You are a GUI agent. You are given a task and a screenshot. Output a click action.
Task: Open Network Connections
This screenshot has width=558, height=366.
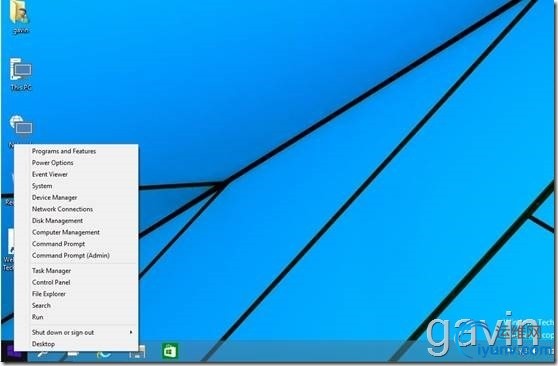[76, 209]
